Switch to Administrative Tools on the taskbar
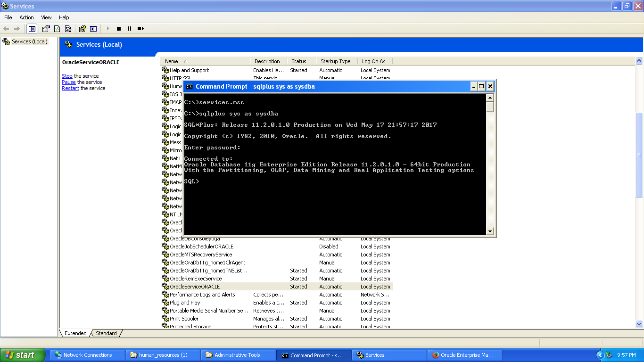Screen dimensions: 644x362 click(x=238, y=355)
